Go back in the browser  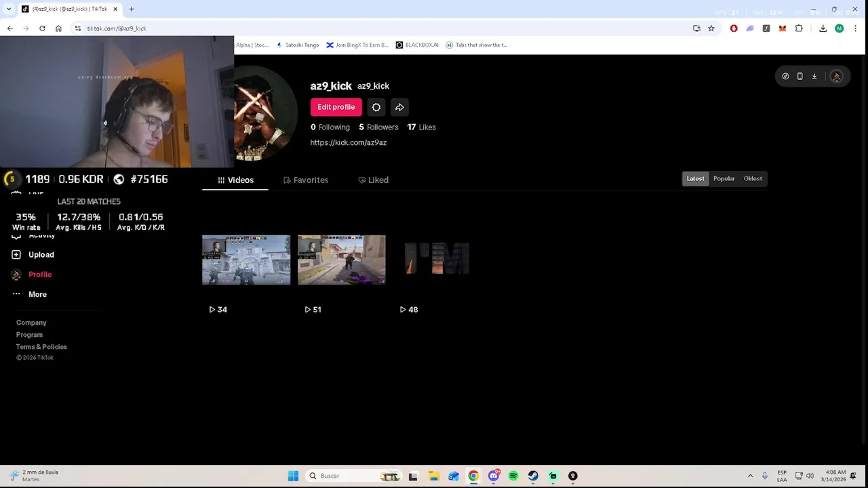[9, 28]
